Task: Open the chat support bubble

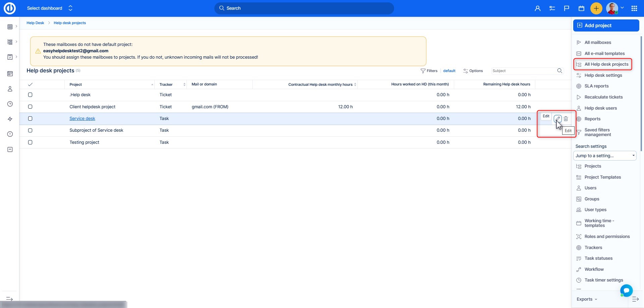Action: point(626,290)
